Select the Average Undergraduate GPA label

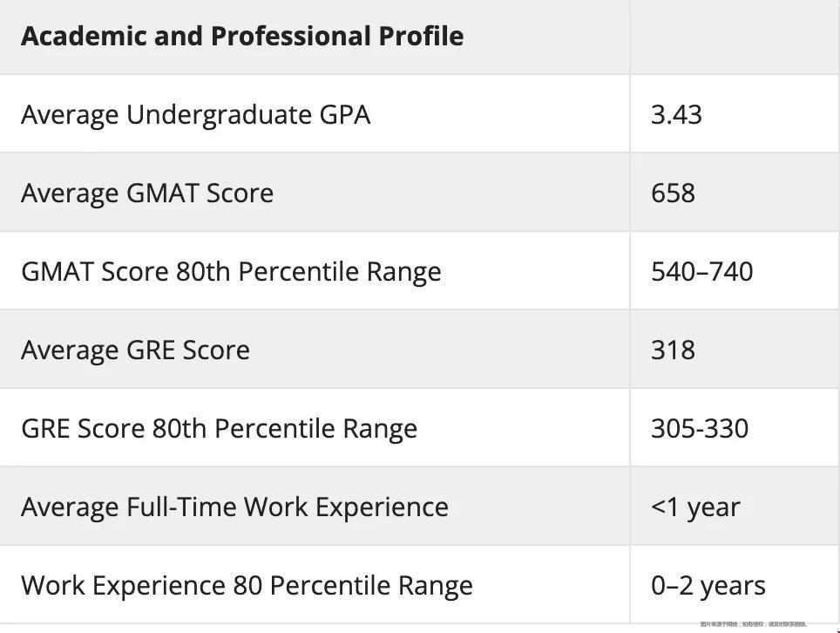(x=195, y=115)
